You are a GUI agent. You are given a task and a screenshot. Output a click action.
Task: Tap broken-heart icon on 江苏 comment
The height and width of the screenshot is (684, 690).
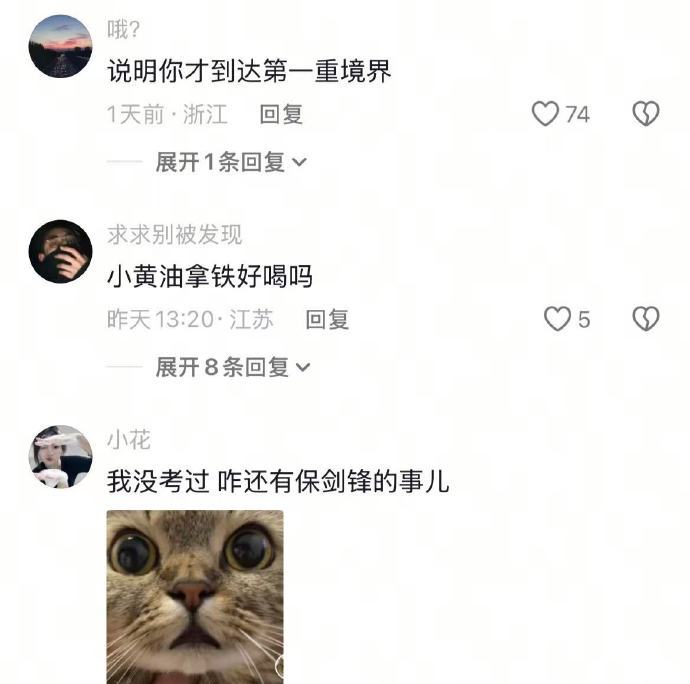click(646, 319)
